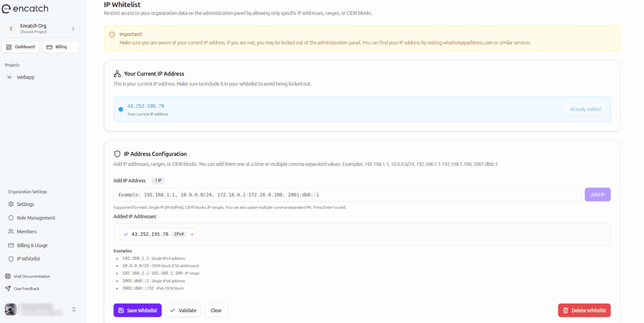The height and width of the screenshot is (323, 644).
Task: Remove 43.252.195.78 using its X button
Action: click(192, 234)
